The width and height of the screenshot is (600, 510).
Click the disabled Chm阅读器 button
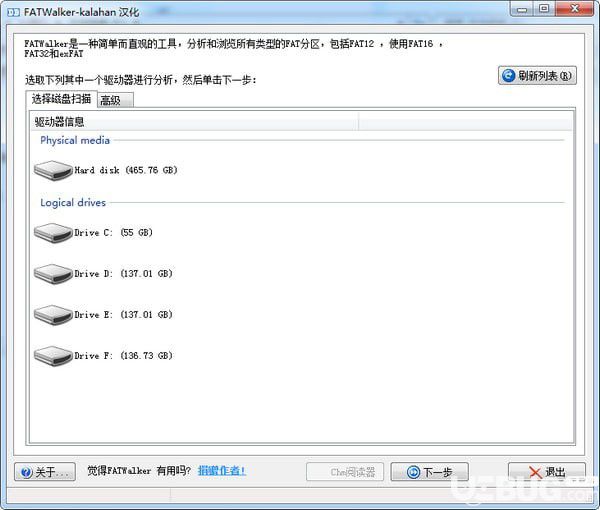tap(345, 472)
